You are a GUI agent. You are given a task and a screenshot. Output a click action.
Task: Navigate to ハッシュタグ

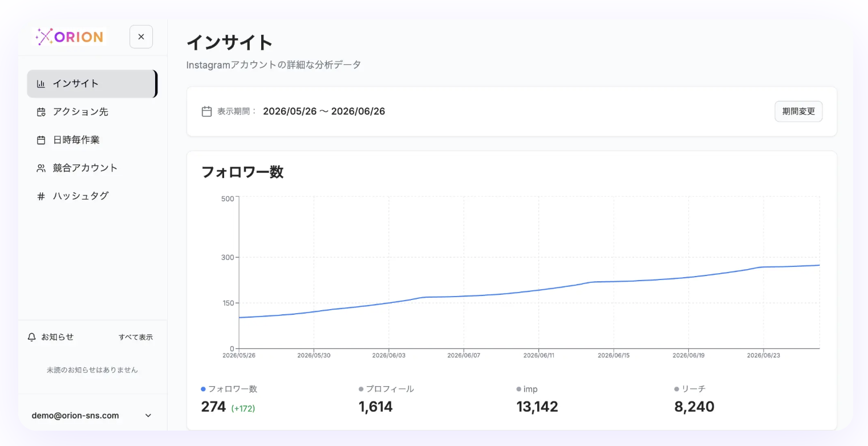(92, 196)
